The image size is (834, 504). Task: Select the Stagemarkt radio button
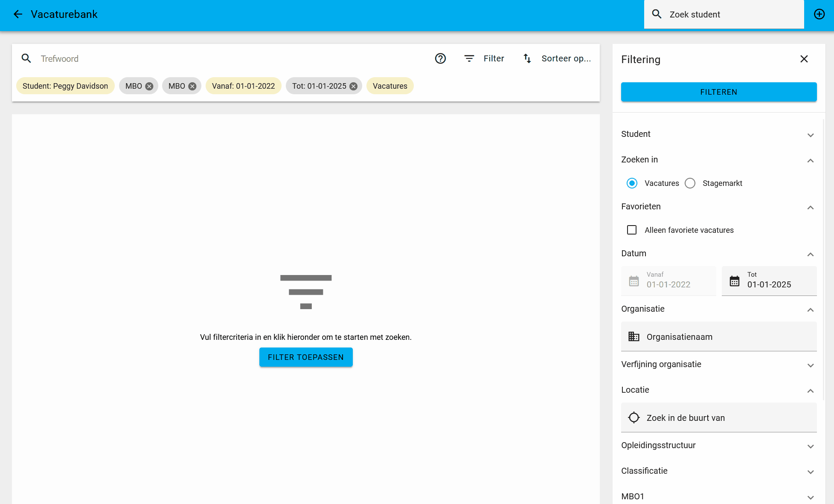(x=690, y=183)
